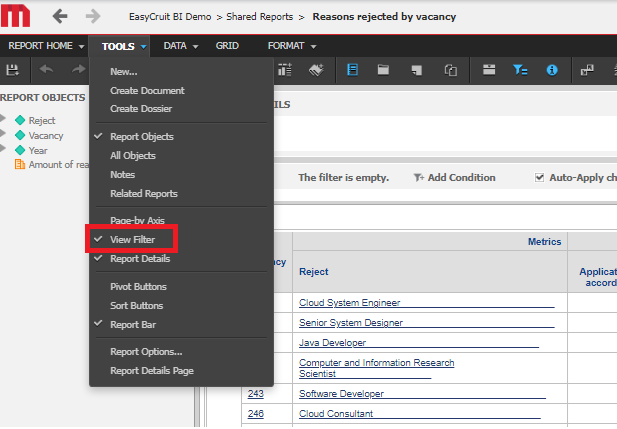Image resolution: width=617 pixels, height=429 pixels.
Task: Open the GRID menu tab
Action: point(227,46)
